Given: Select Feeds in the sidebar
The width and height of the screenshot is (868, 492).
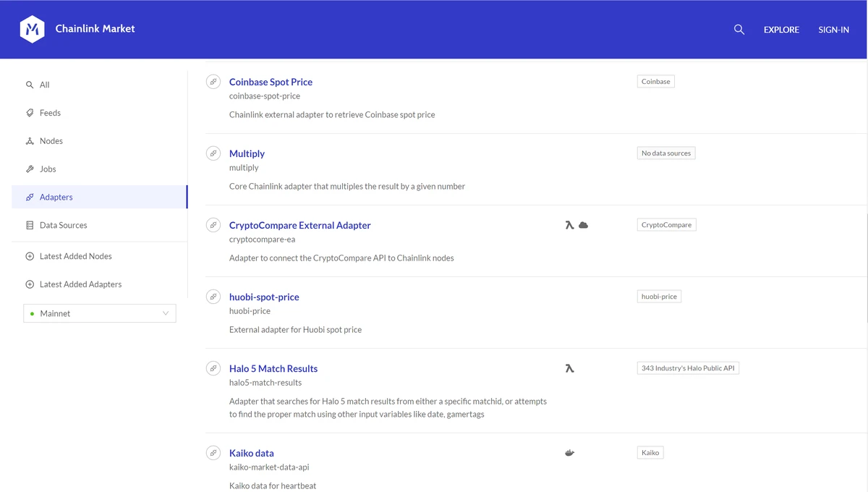Looking at the screenshot, I should click(50, 113).
